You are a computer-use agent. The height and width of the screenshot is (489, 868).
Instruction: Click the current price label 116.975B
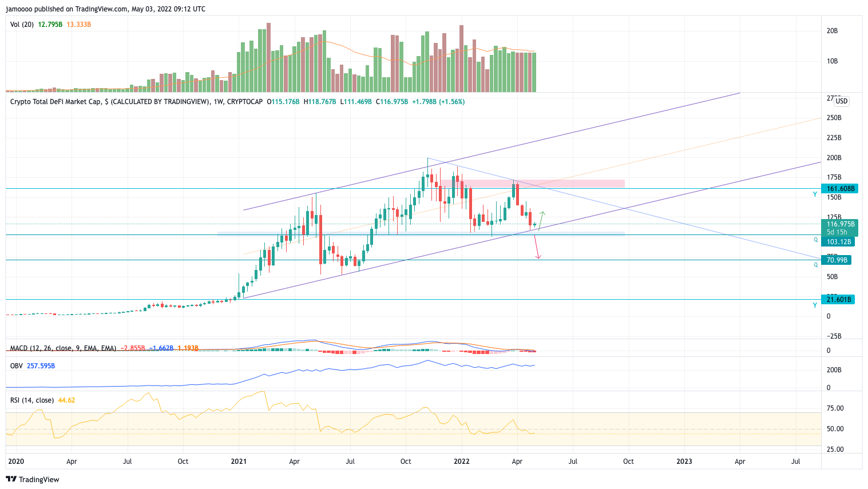click(x=839, y=224)
